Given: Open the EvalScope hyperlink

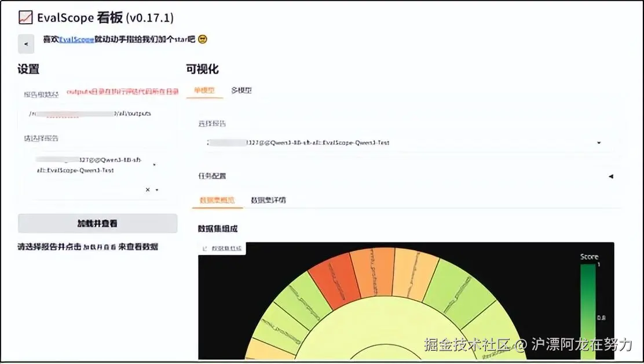Looking at the screenshot, I should 77,39.
